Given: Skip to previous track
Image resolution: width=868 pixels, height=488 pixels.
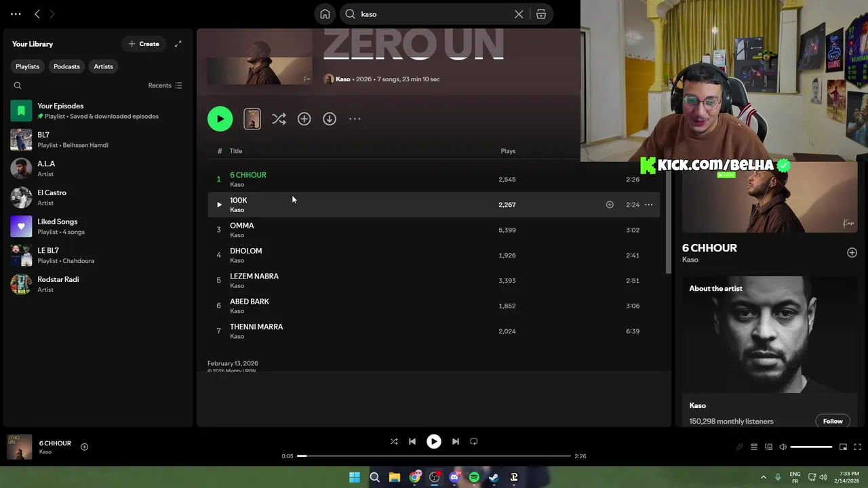Looking at the screenshot, I should [x=412, y=441].
